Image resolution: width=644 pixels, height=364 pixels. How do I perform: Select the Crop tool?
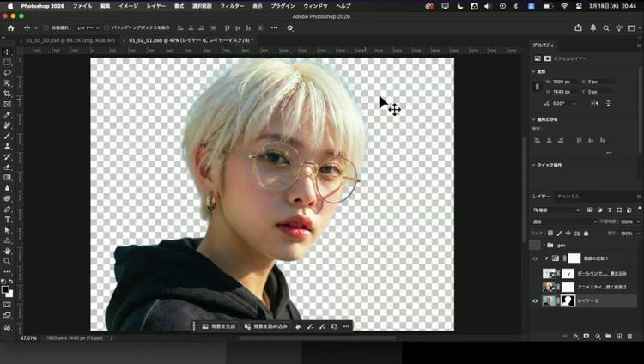tap(8, 94)
